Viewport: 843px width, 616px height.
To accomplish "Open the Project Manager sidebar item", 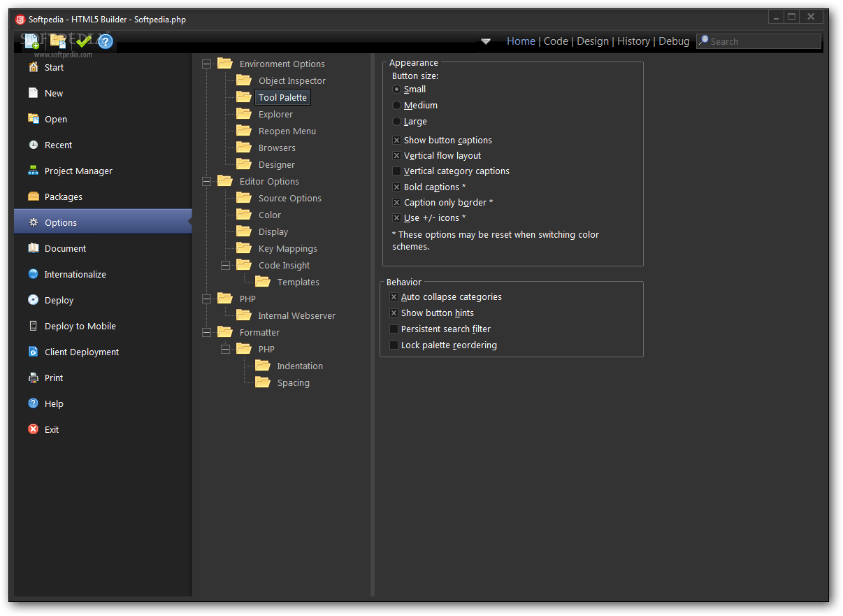I will click(x=78, y=171).
